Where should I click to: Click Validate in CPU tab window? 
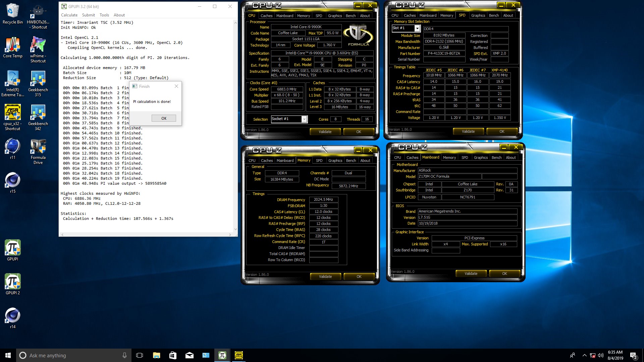coord(325,132)
